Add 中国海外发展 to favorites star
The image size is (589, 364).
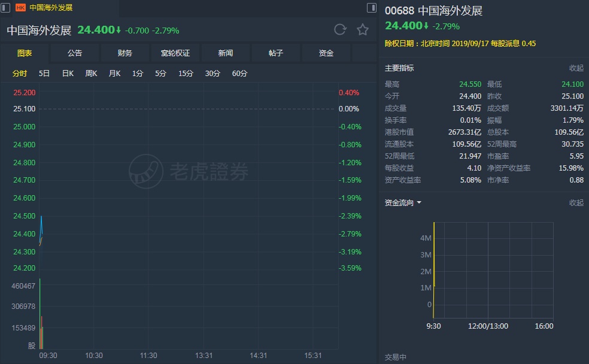363,29
